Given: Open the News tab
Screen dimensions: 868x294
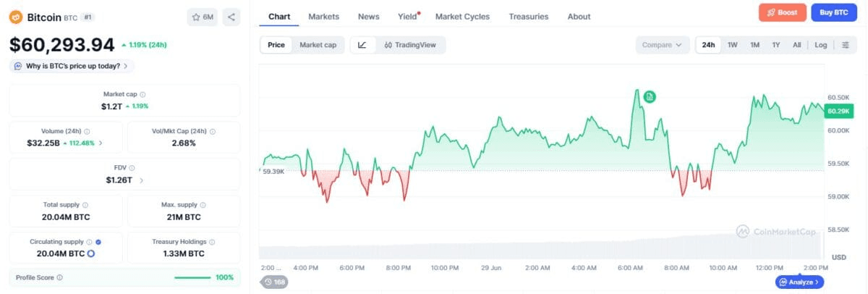Looking at the screenshot, I should (368, 17).
